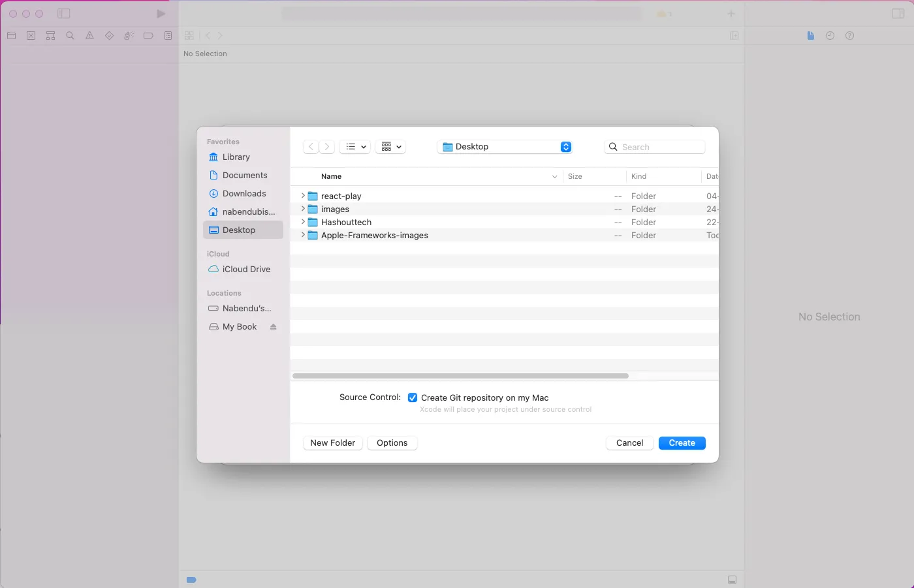Select nabendubis home folder in sidebar
This screenshot has height=588, width=914.
coord(243,212)
